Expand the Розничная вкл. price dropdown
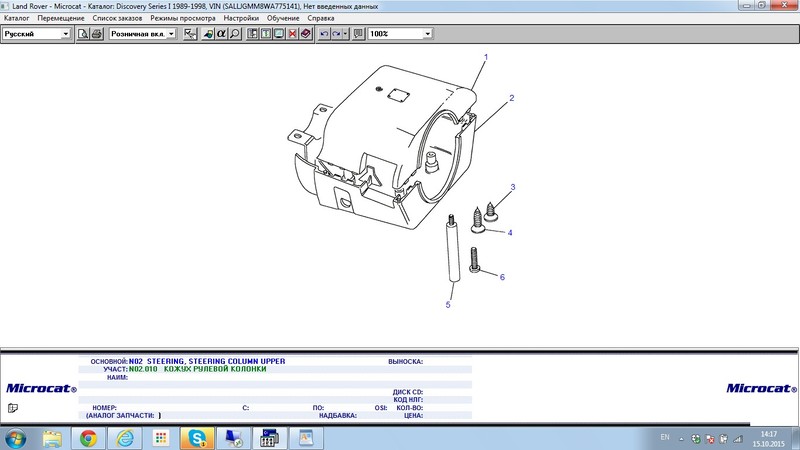Screen dimensions: 800x450 tap(171, 34)
